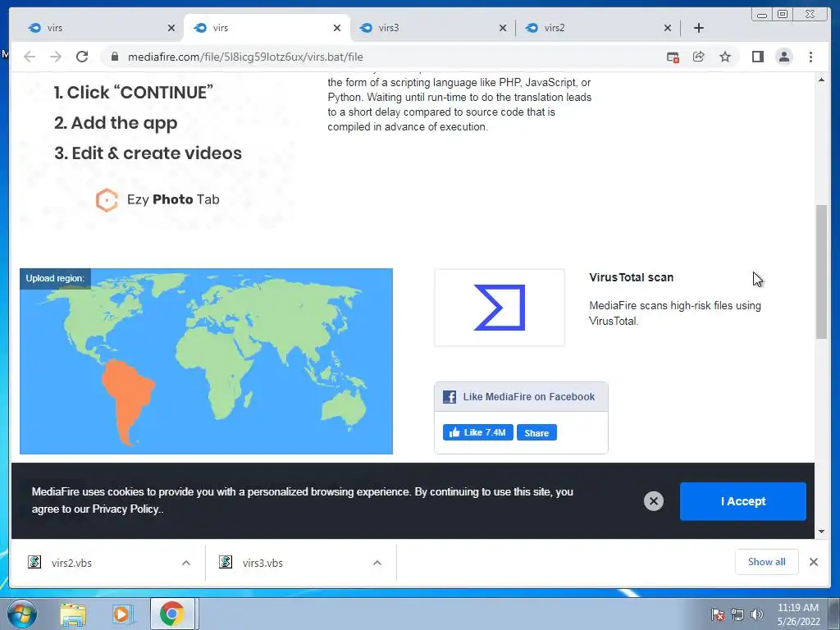Close the active 'virs' tab
840x630 pixels.
(x=337, y=28)
